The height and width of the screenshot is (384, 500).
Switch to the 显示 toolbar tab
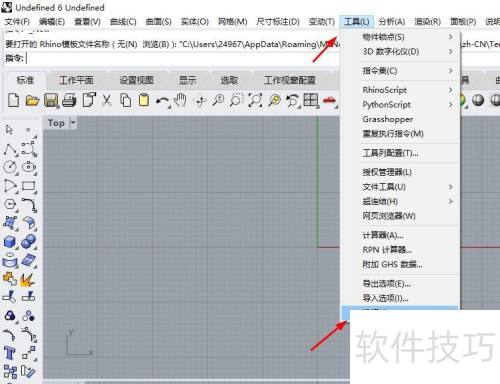(188, 80)
